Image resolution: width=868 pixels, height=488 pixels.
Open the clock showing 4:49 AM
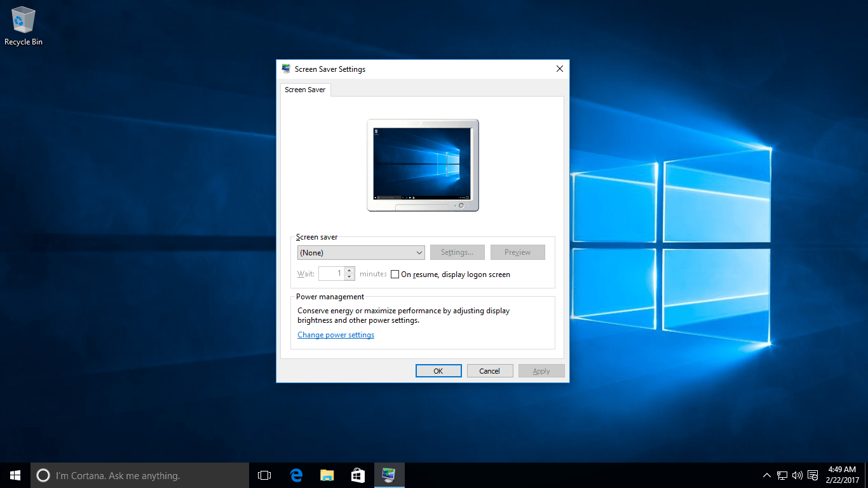tap(842, 475)
